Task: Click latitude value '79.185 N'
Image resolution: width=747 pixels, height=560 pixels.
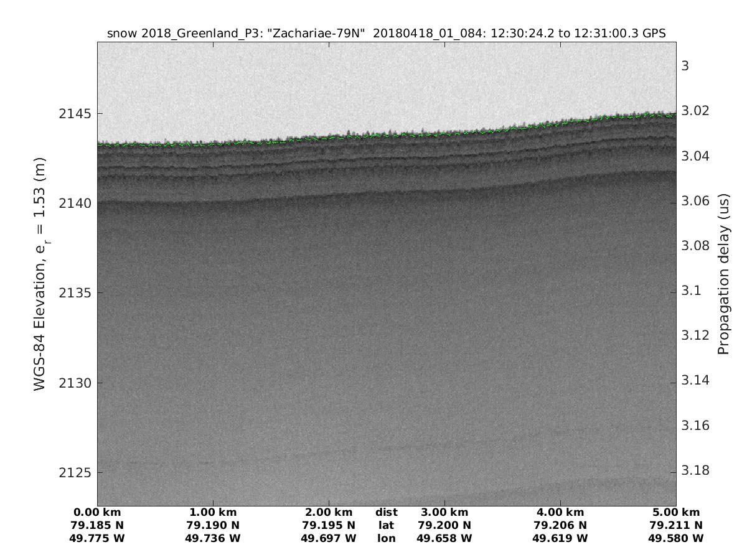Action: (x=97, y=525)
